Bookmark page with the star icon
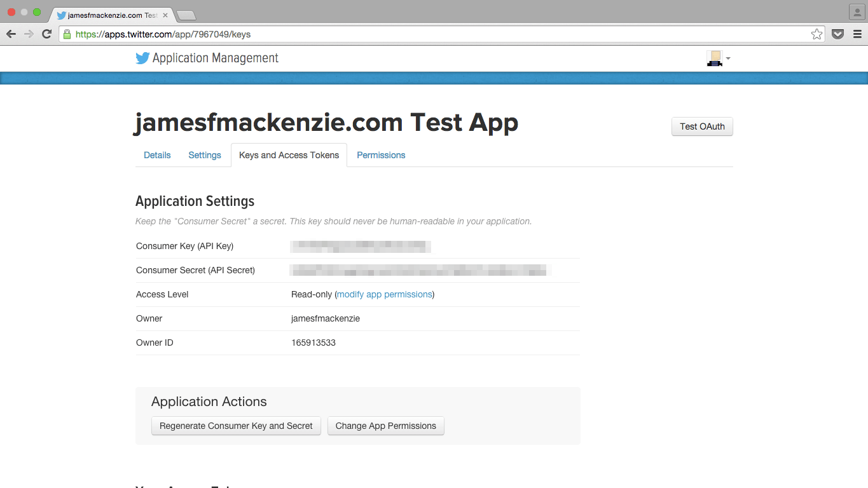 (x=817, y=34)
